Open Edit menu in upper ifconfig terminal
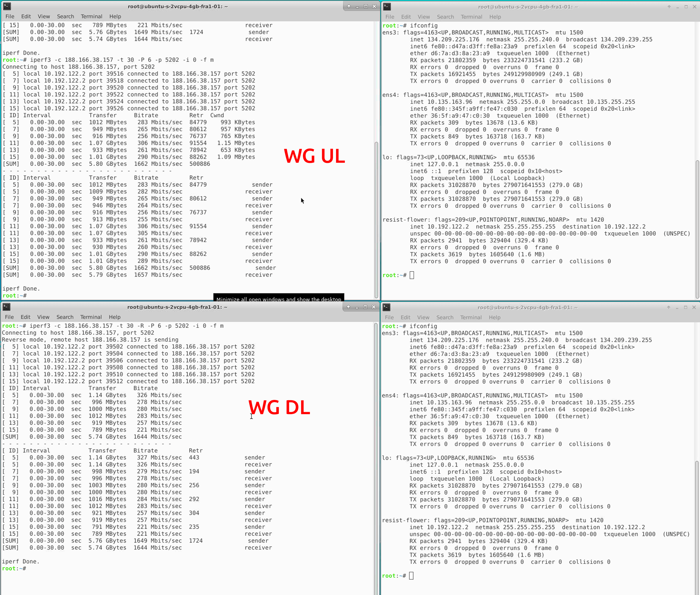This screenshot has width=700, height=595. click(x=406, y=17)
